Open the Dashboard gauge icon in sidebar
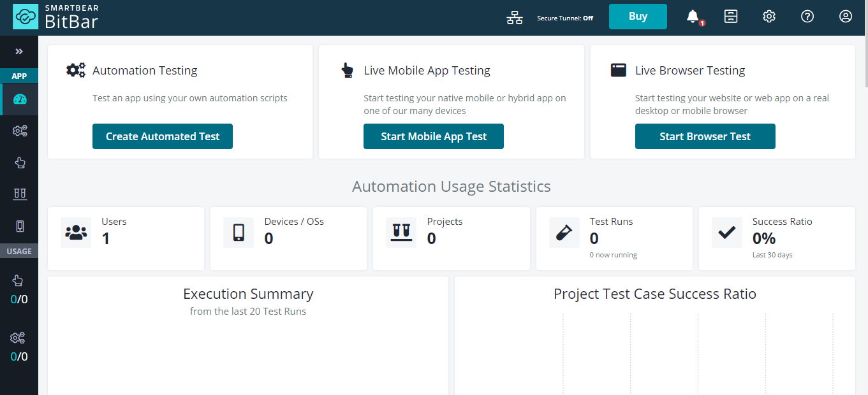This screenshot has width=868, height=395. [x=20, y=99]
